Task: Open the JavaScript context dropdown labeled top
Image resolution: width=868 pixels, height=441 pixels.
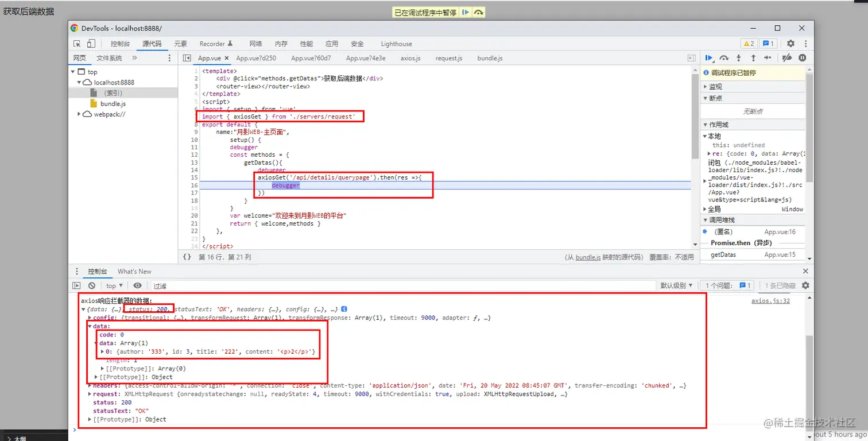Action: 114,285
